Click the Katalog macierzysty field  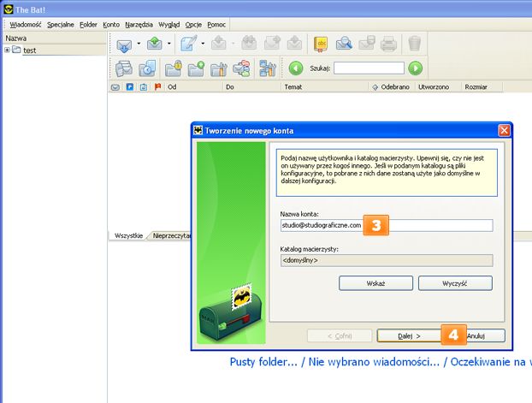[387, 260]
